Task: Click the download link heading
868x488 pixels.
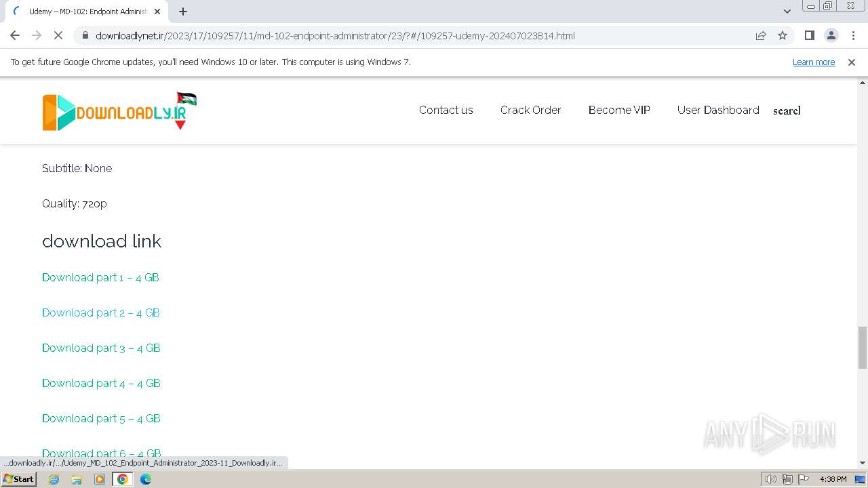Action: 102,241
